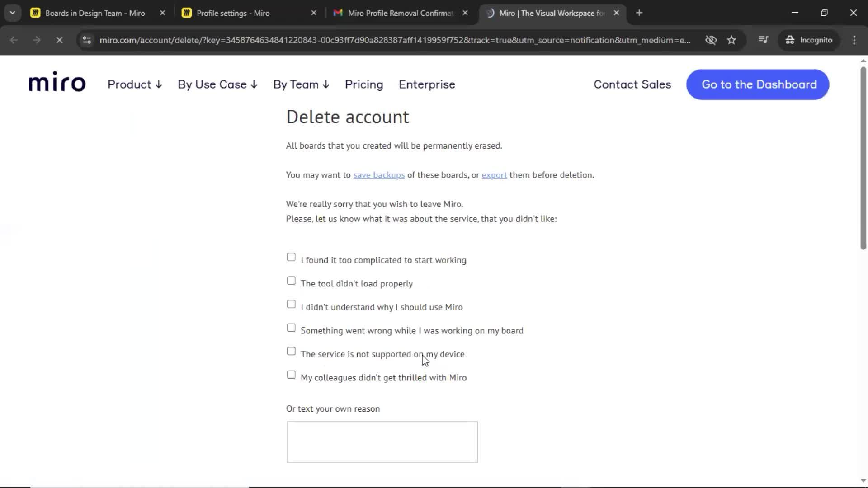Close the Boards in Design Team tab
This screenshot has width=868, height=488.
[163, 13]
